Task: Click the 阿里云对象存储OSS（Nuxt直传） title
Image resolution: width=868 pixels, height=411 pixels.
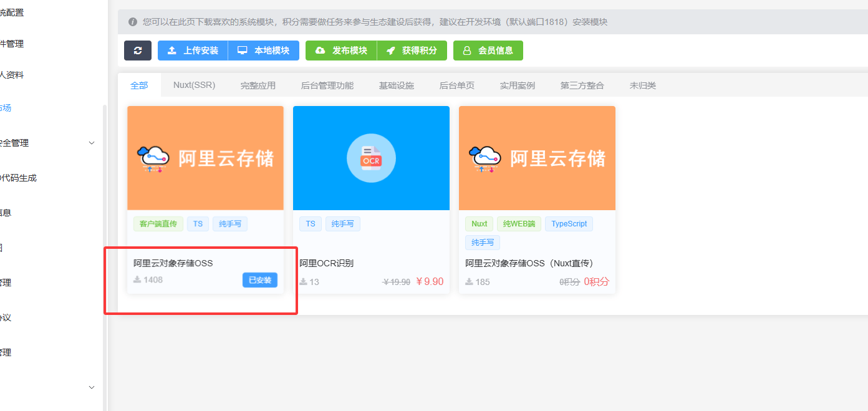Action: (x=529, y=263)
